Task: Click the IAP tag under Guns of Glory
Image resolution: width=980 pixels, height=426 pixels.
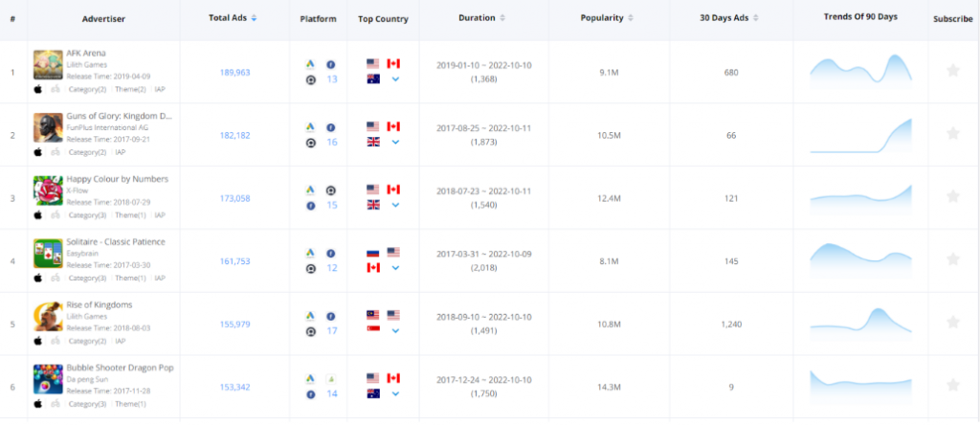Action: (121, 152)
